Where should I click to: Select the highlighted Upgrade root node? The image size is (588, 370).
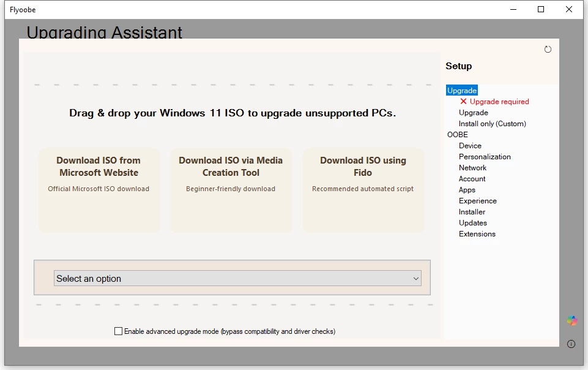click(x=462, y=91)
